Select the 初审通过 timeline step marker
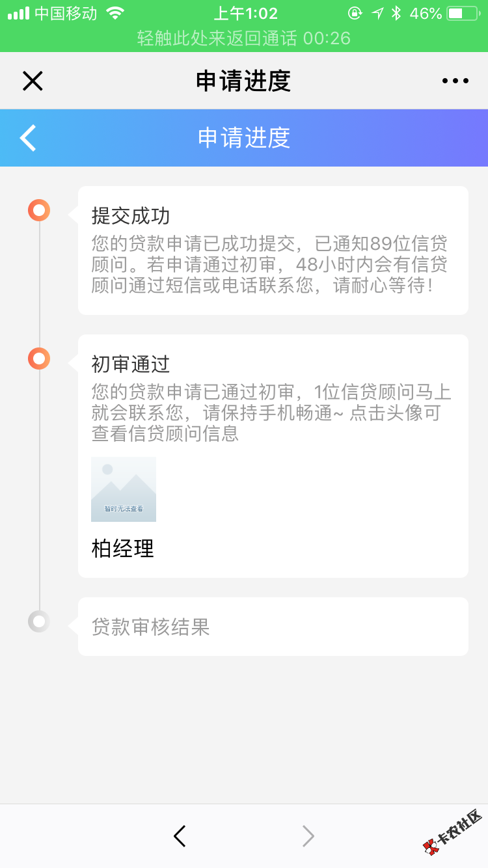 pos(39,359)
